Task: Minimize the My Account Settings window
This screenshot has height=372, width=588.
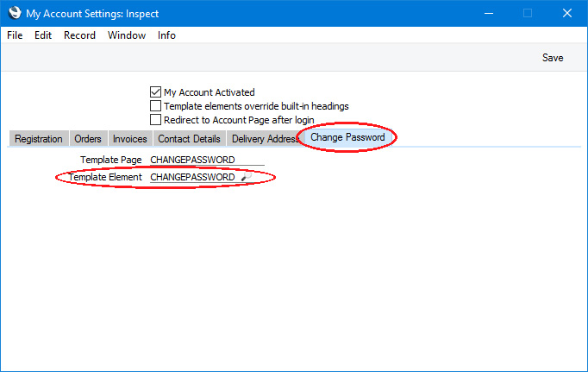Action: (x=489, y=13)
